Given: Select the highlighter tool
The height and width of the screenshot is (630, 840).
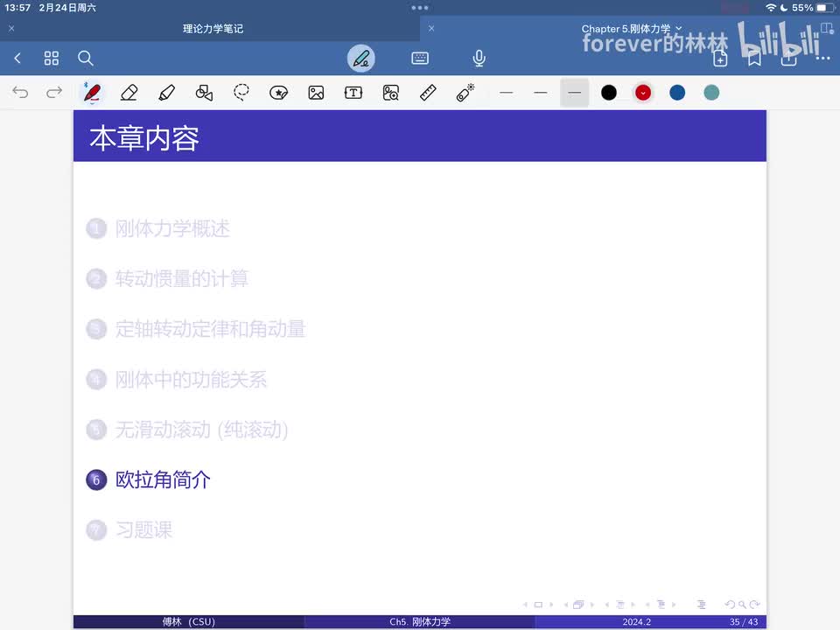Looking at the screenshot, I should pos(166,93).
